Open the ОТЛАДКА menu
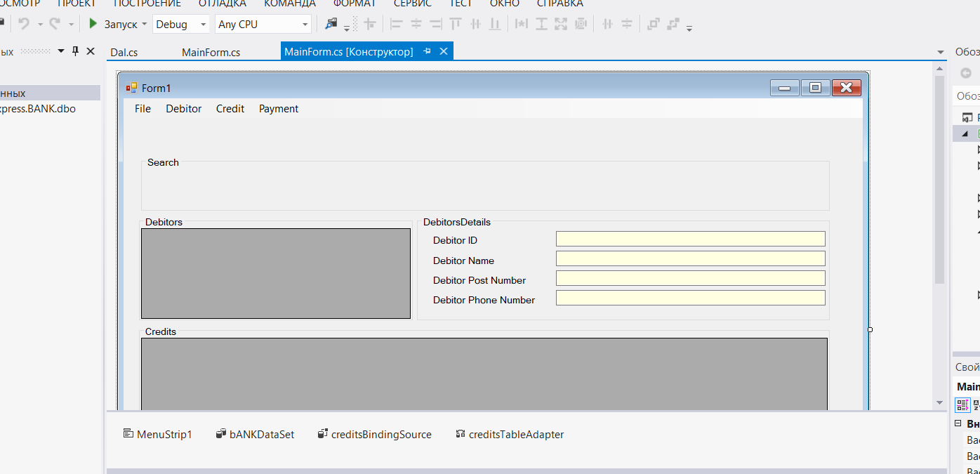 click(x=222, y=4)
